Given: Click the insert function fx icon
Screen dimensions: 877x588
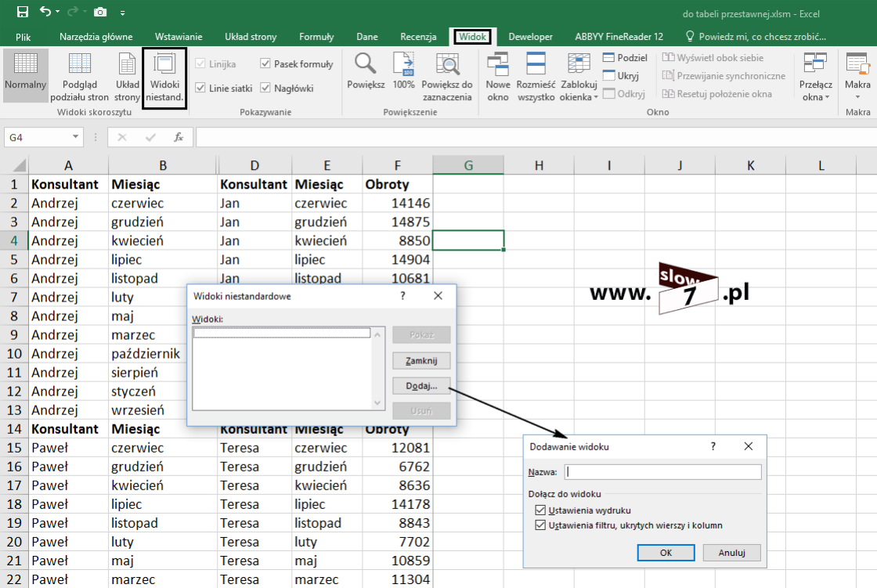Looking at the screenshot, I should (x=179, y=137).
